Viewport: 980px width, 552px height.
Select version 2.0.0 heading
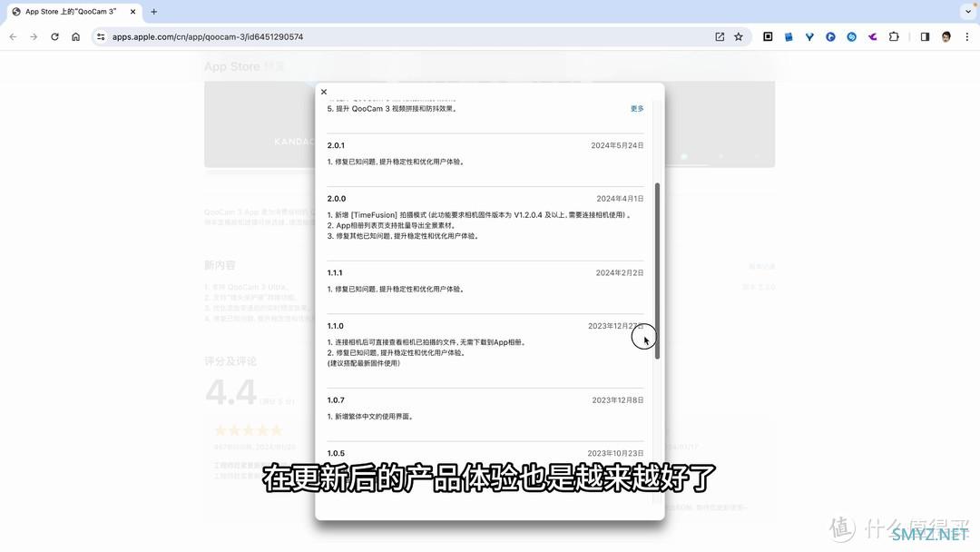tap(337, 198)
